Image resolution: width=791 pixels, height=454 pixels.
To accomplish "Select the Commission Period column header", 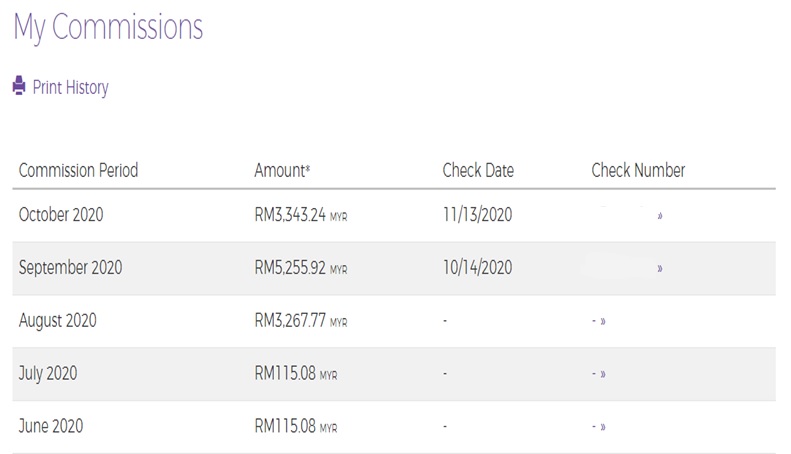I will tap(78, 170).
